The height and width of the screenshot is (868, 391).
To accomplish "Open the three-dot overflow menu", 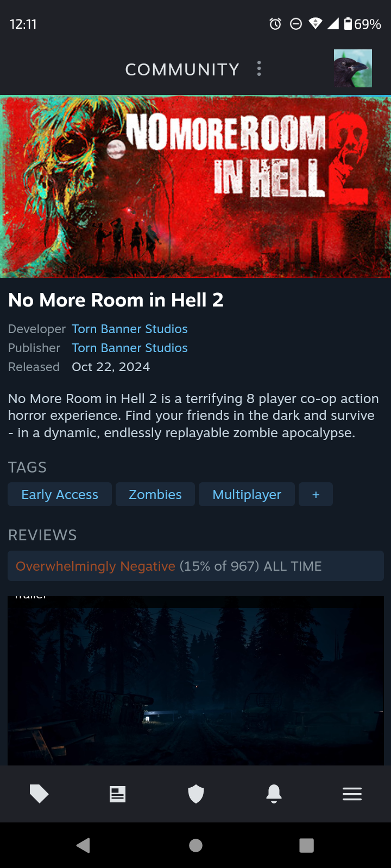I will click(259, 69).
